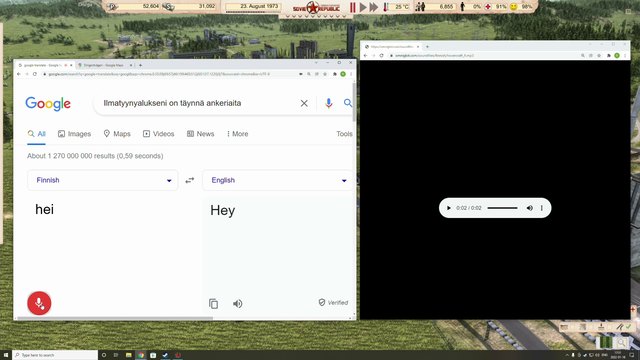Click the thermometer temperature icon
640x360 pixels.
pyautogui.click(x=386, y=7)
